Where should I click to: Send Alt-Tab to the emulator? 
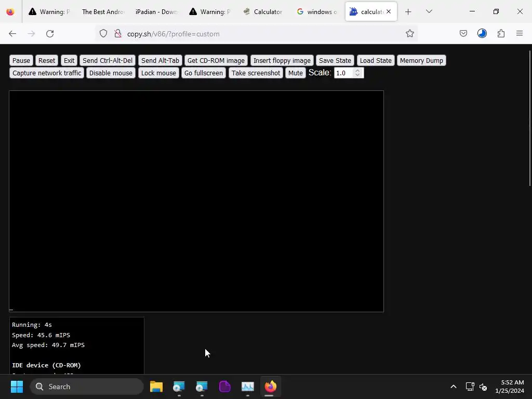(160, 60)
